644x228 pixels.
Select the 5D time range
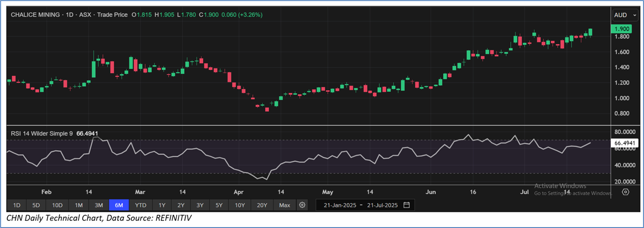pos(36,205)
